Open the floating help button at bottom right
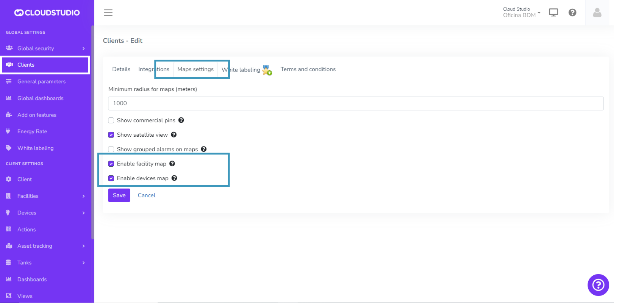644x303 pixels. 598,285
